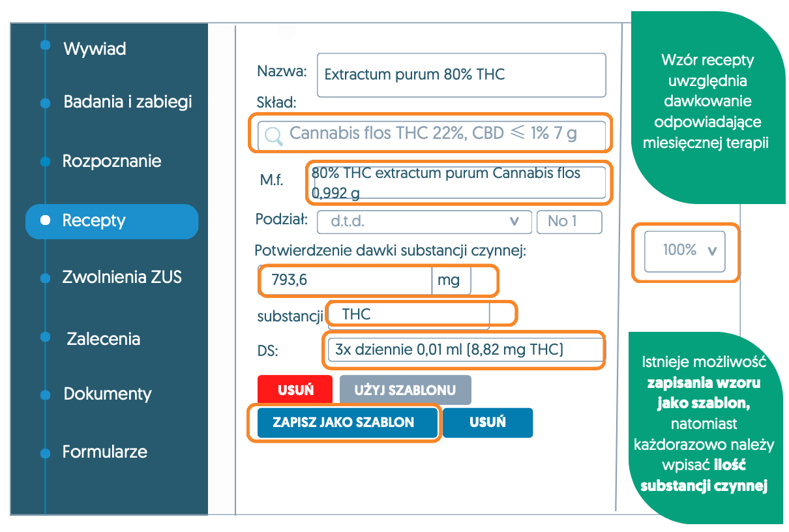Select Rozpoznanie in the sidebar
This screenshot has width=789, height=532.
click(x=112, y=161)
